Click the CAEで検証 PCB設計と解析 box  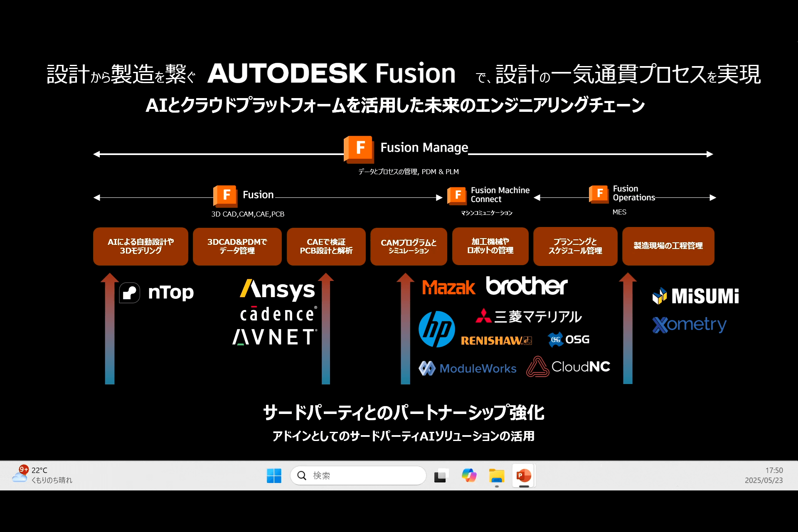(326, 246)
